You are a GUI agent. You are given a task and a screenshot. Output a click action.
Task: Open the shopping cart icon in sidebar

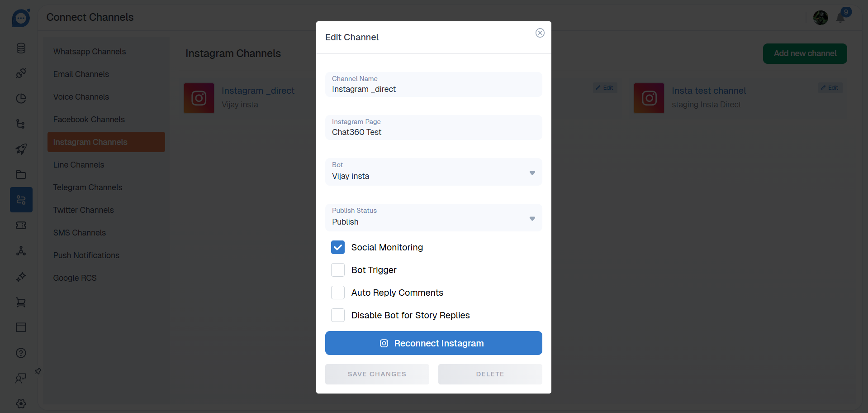[x=21, y=302]
